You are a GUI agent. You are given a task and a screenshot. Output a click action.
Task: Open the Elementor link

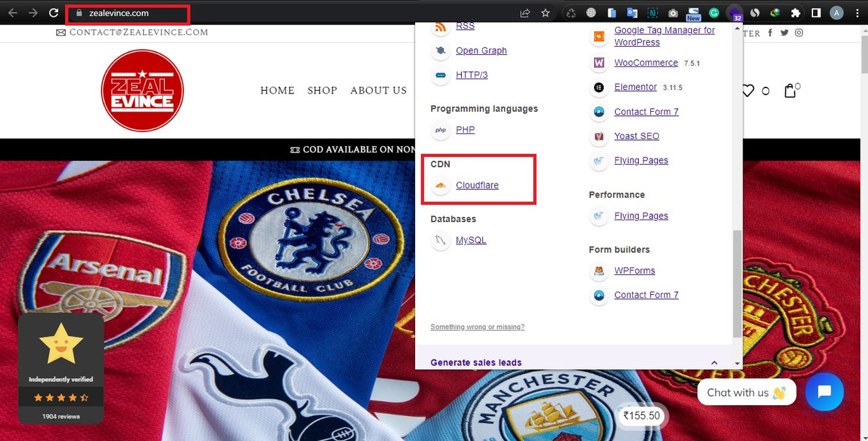[x=635, y=87]
